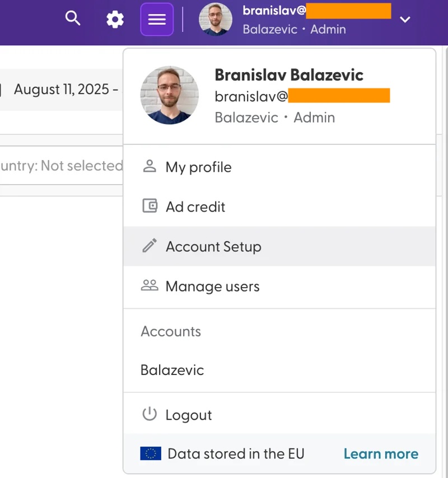
Task: Click the pencil icon beside Account Setup
Action: (150, 246)
